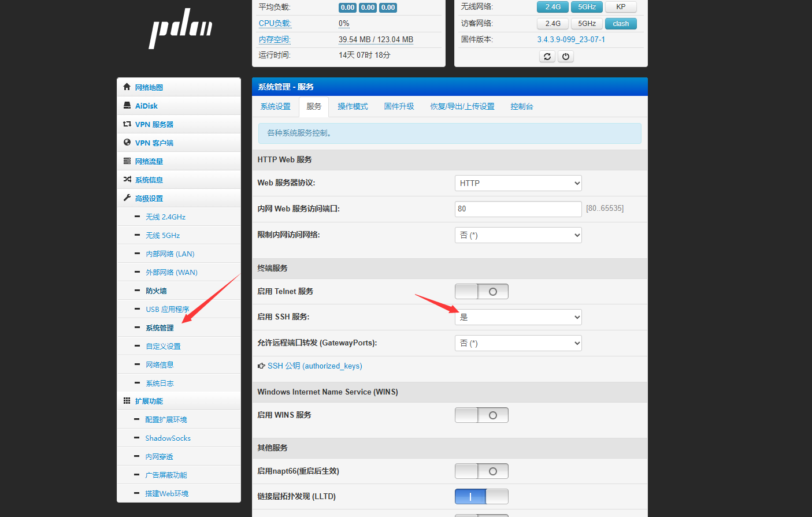Open the 限制内网访问网络 dropdown
The height and width of the screenshot is (517, 812).
click(x=518, y=235)
